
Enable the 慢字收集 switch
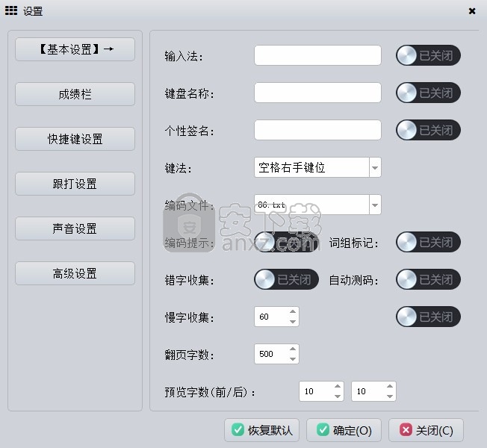pyautogui.click(x=428, y=317)
